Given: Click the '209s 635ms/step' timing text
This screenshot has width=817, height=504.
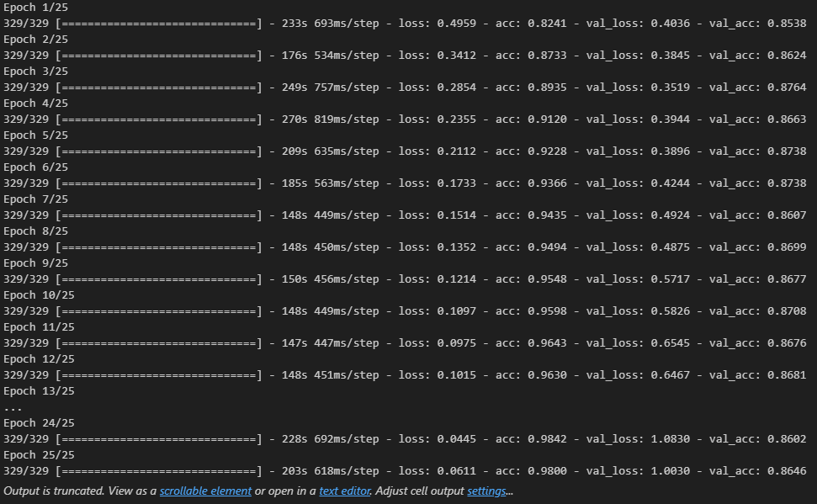Looking at the screenshot, I should pos(331,151).
